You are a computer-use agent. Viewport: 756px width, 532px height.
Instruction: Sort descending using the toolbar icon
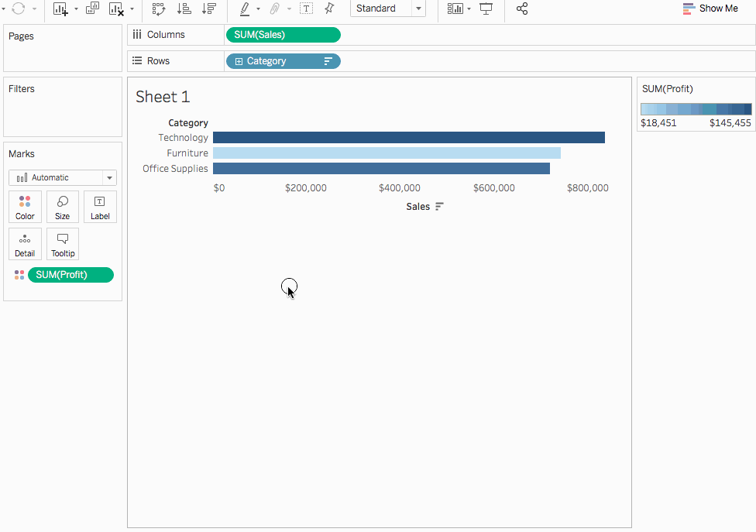coord(209,9)
